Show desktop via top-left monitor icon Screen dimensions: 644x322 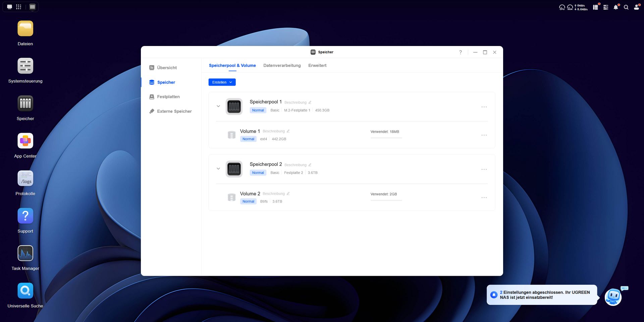[9, 7]
